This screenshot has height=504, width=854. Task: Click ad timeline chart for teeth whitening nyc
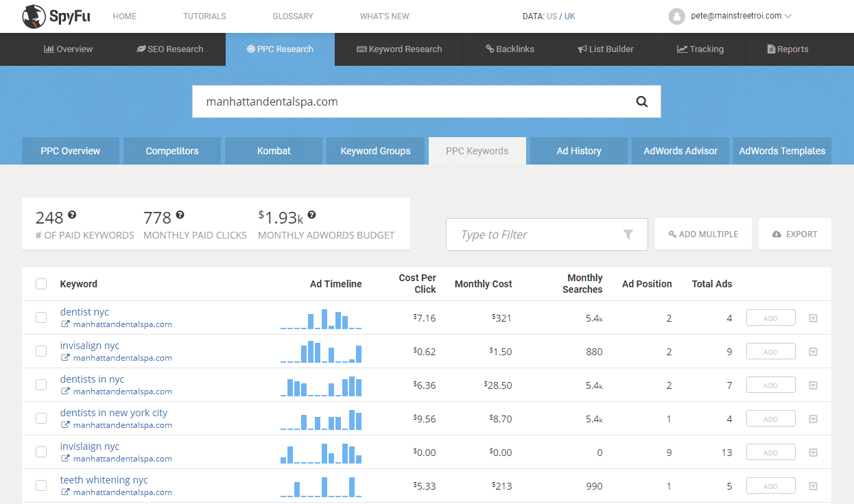(x=321, y=487)
